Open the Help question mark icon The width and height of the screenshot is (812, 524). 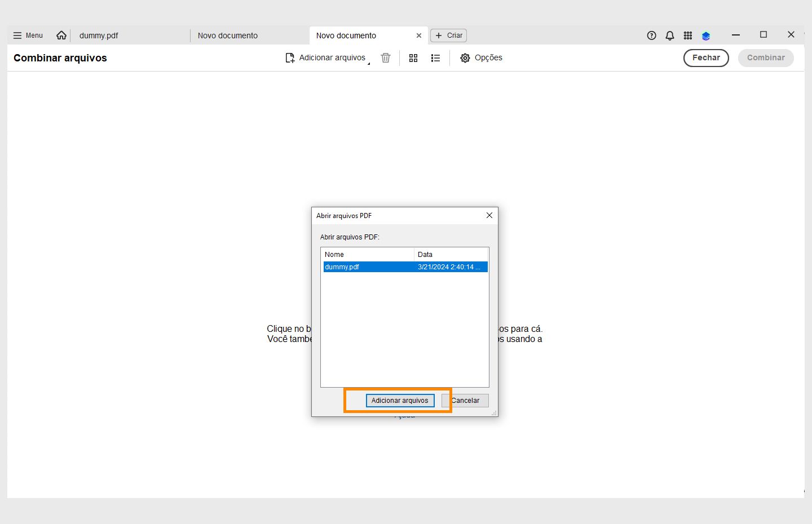coord(652,35)
